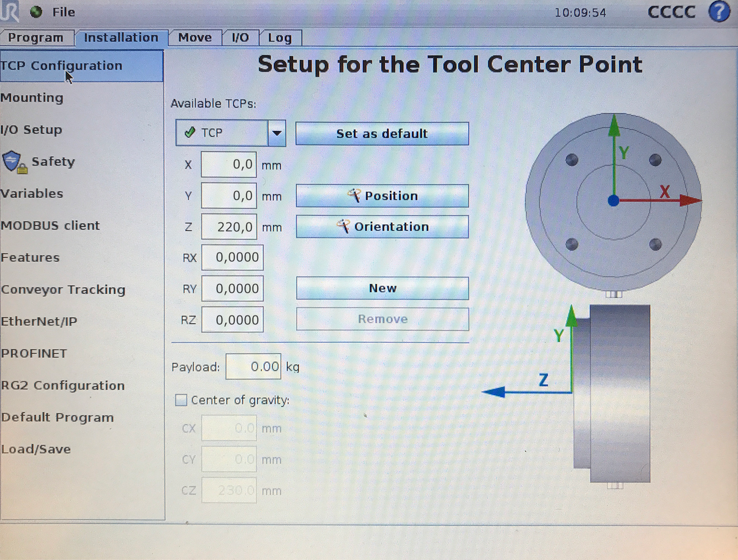Click the RY rotation field
Viewport: 738px width, 560px height.
click(232, 289)
